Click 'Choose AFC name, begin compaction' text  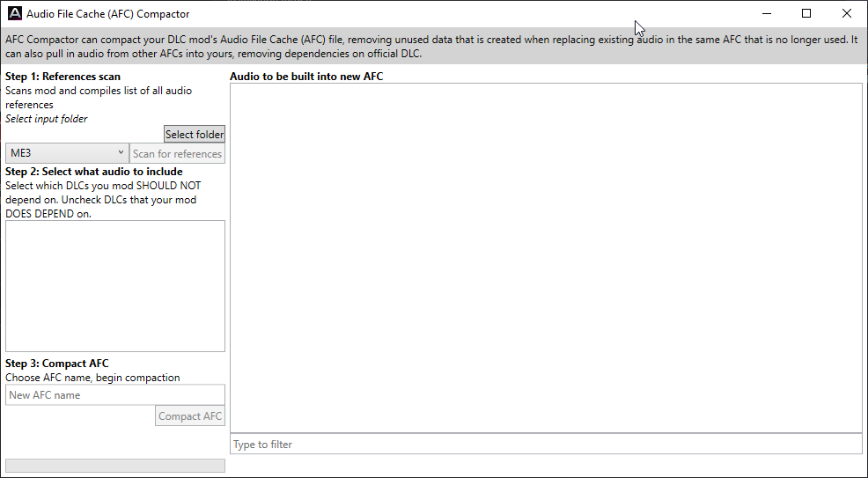[92, 378]
